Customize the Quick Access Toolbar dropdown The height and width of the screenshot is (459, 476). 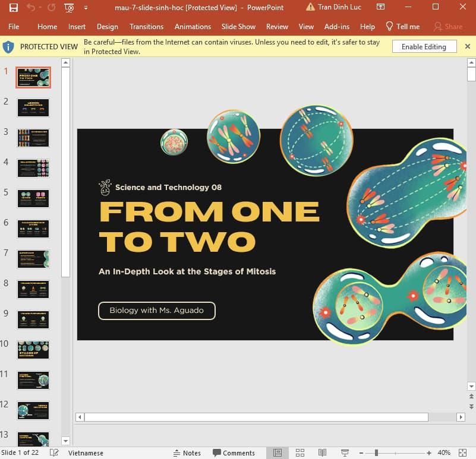(84, 7)
